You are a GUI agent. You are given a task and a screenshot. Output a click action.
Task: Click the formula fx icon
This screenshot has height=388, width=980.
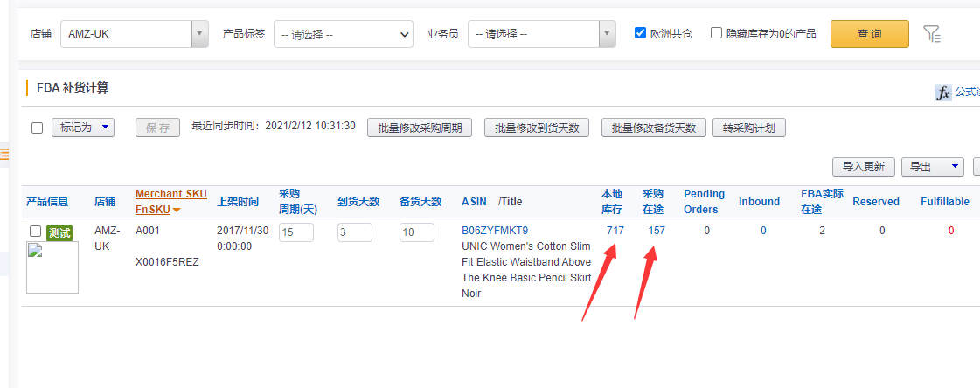tap(942, 93)
